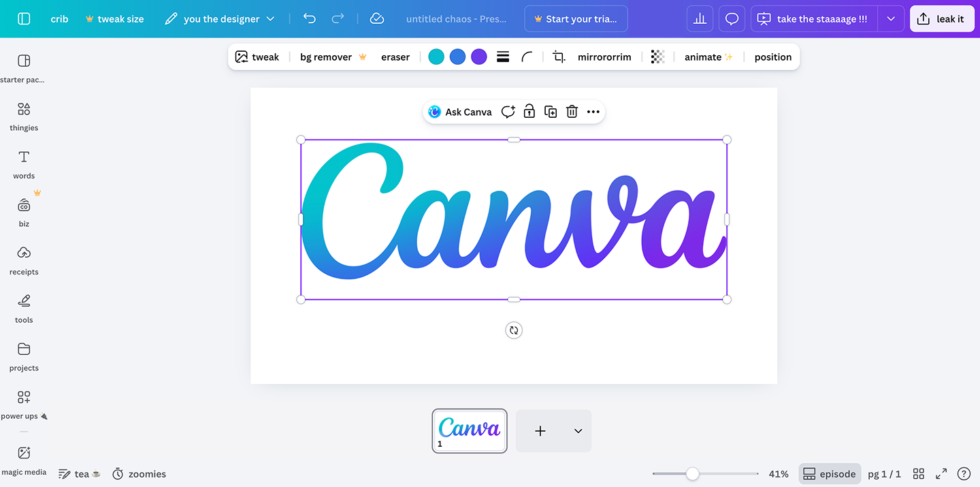The image size is (980, 487).
Task: Open the thingies elements panel
Action: coord(24,116)
